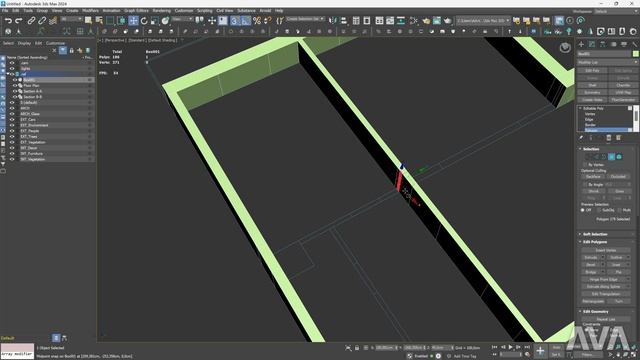Open the File menu
The image size is (640, 360).
tap(5, 11)
